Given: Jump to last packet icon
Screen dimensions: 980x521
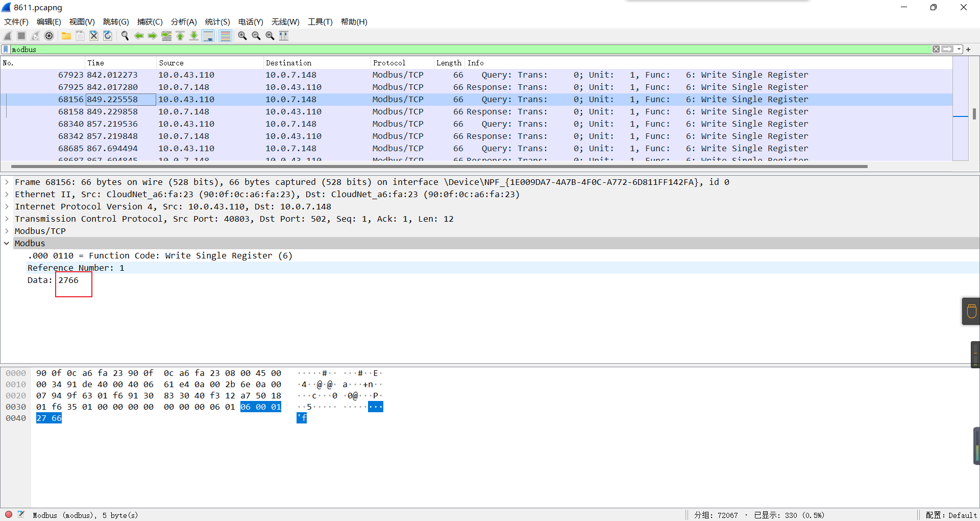Looking at the screenshot, I should pos(194,36).
